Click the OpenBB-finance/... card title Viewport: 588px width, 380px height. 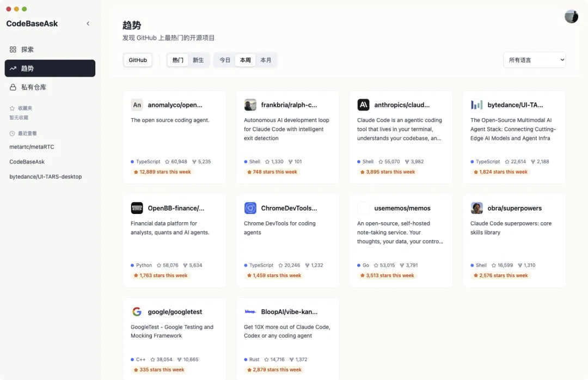pos(176,208)
